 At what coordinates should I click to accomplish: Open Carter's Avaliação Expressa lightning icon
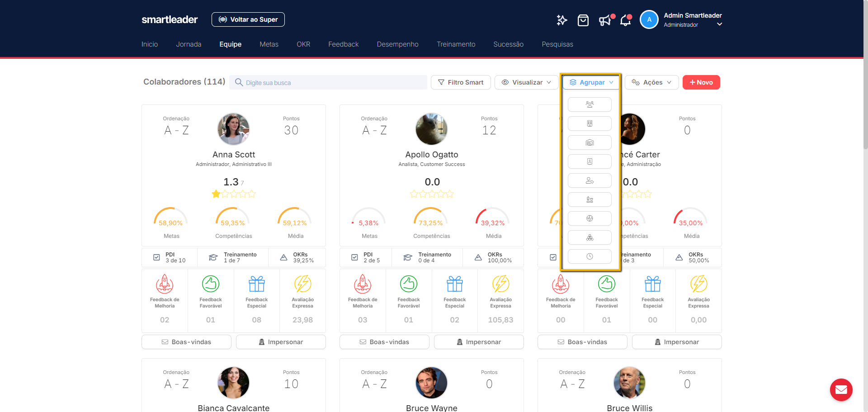[699, 284]
